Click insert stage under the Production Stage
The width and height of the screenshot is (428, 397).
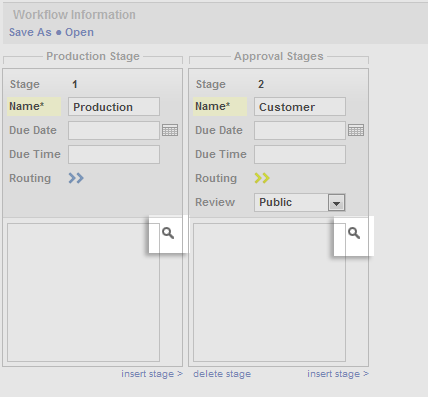(x=152, y=374)
